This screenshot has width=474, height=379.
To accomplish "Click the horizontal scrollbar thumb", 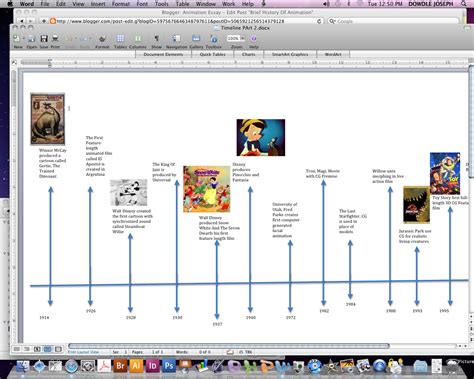I will 229,346.
